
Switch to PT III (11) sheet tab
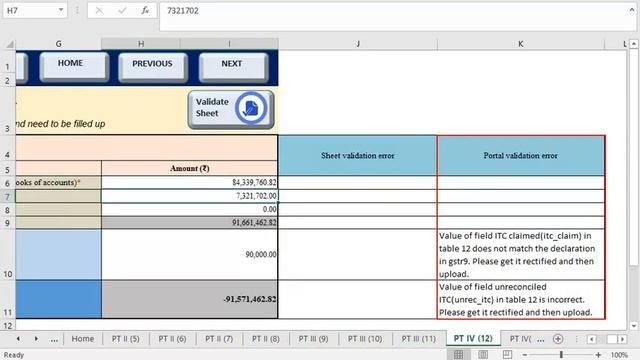point(418,339)
